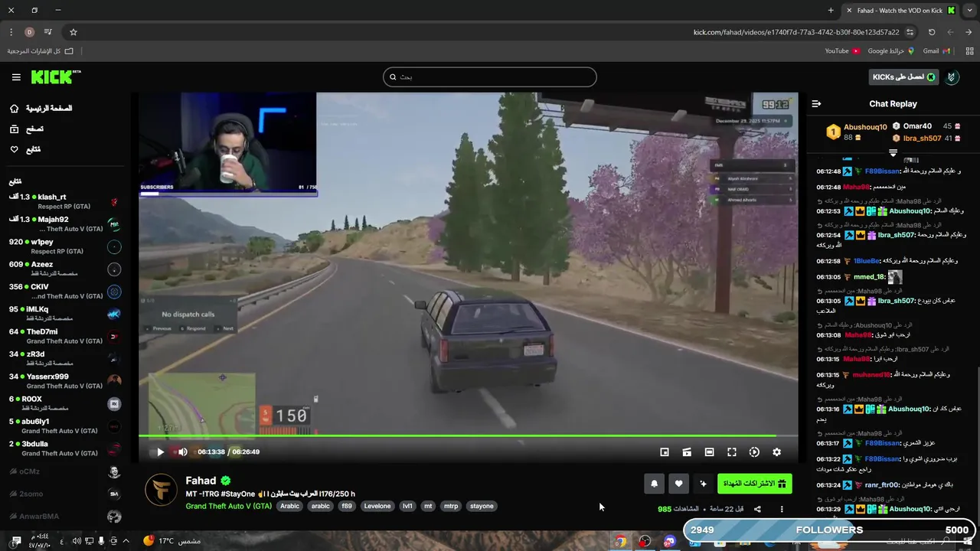980x551 pixels.
Task: Click the KICK logo
Action: click(x=55, y=77)
